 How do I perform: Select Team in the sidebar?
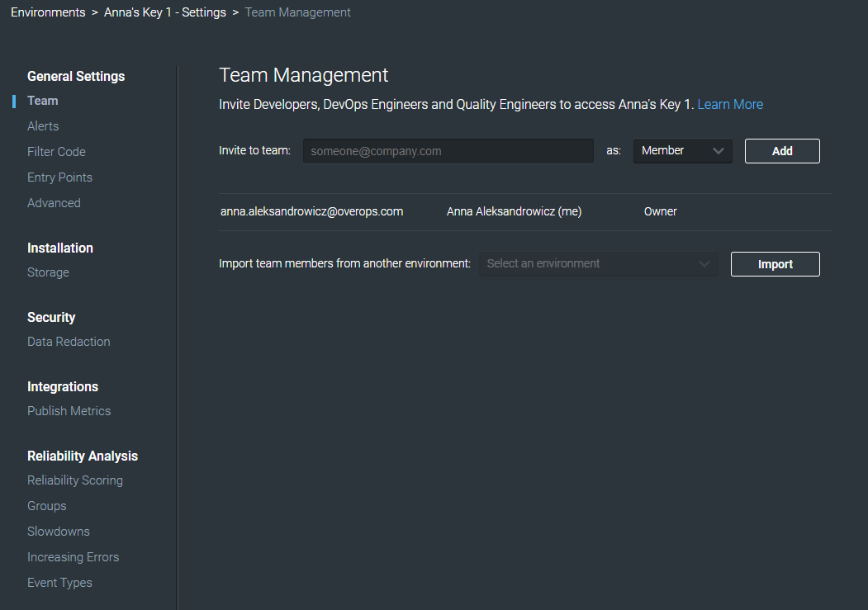tap(43, 101)
